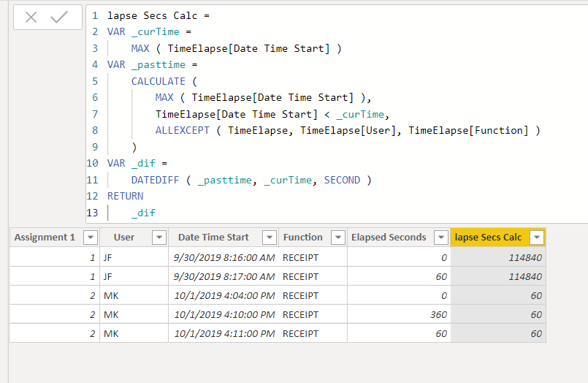Open Assignment 1 column filter dropdown
Image resolution: width=588 pixels, height=383 pixels.
click(91, 238)
